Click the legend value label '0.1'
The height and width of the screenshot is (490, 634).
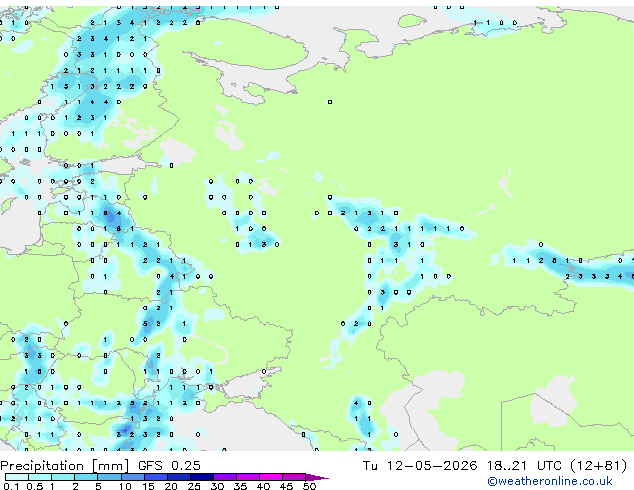[x=11, y=486]
